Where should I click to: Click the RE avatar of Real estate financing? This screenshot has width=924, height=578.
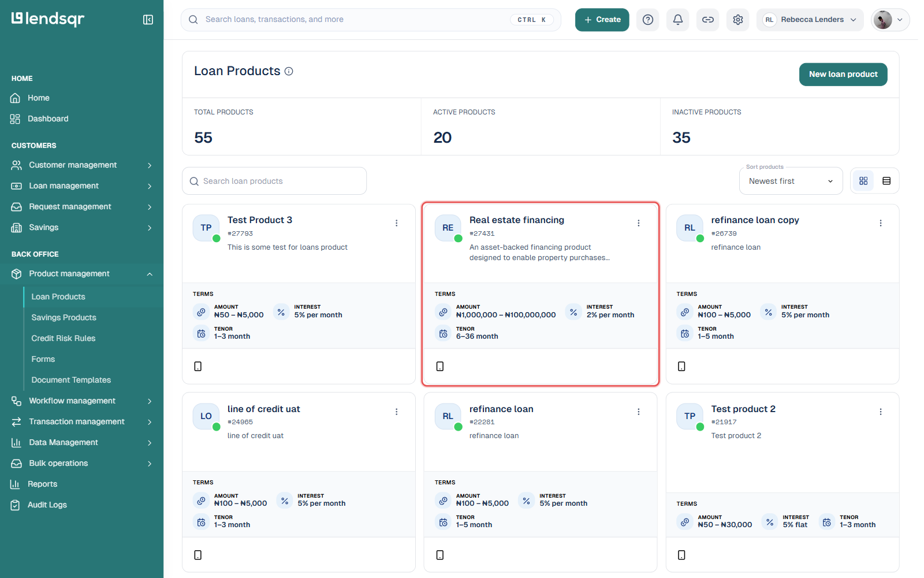[x=448, y=228]
